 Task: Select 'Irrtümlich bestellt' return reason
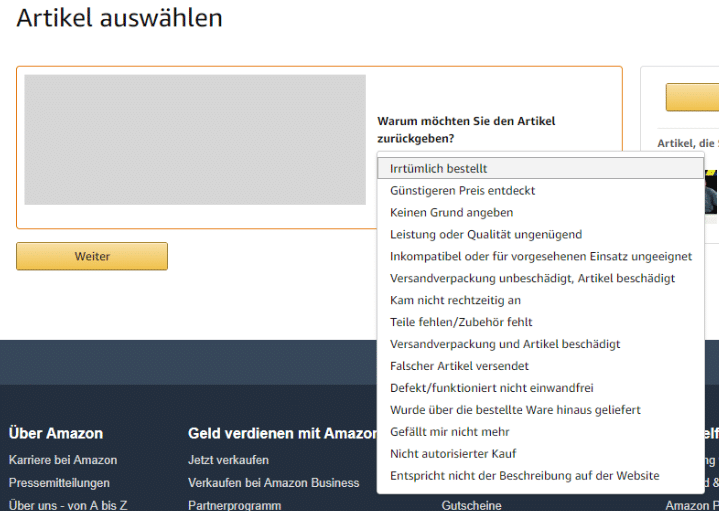[x=439, y=169]
